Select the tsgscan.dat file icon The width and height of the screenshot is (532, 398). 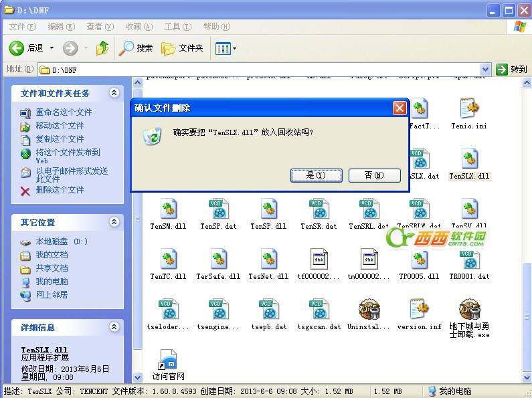[319, 309]
